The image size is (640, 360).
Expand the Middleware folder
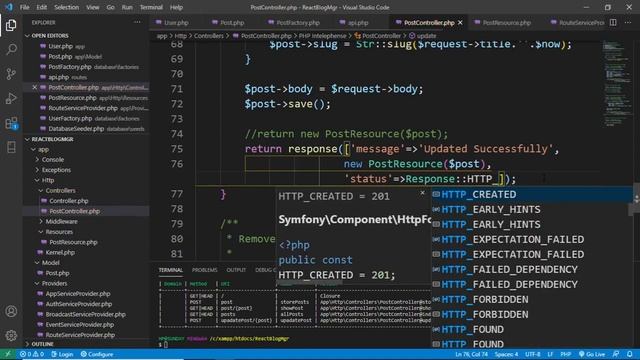pyautogui.click(x=61, y=222)
